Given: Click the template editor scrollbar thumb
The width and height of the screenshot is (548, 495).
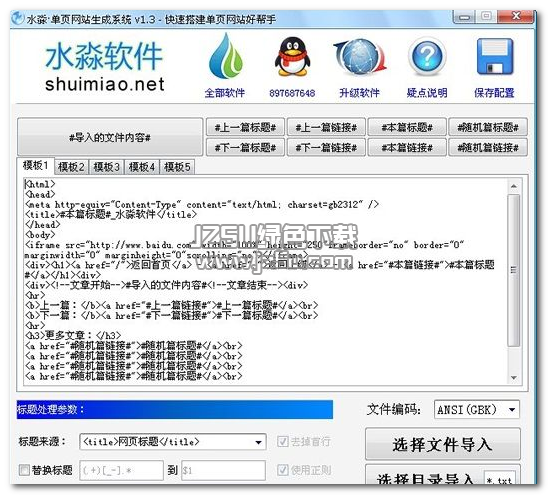Looking at the screenshot, I should click(x=514, y=271).
